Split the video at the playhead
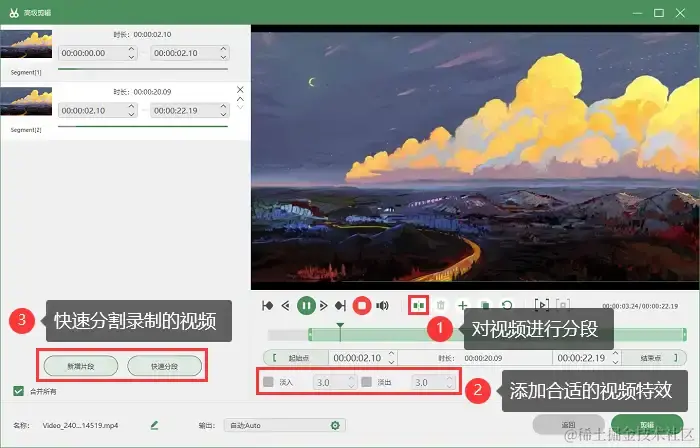 tap(418, 305)
